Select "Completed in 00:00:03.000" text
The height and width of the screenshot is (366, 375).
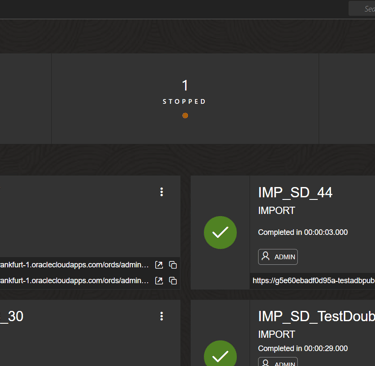click(x=303, y=232)
